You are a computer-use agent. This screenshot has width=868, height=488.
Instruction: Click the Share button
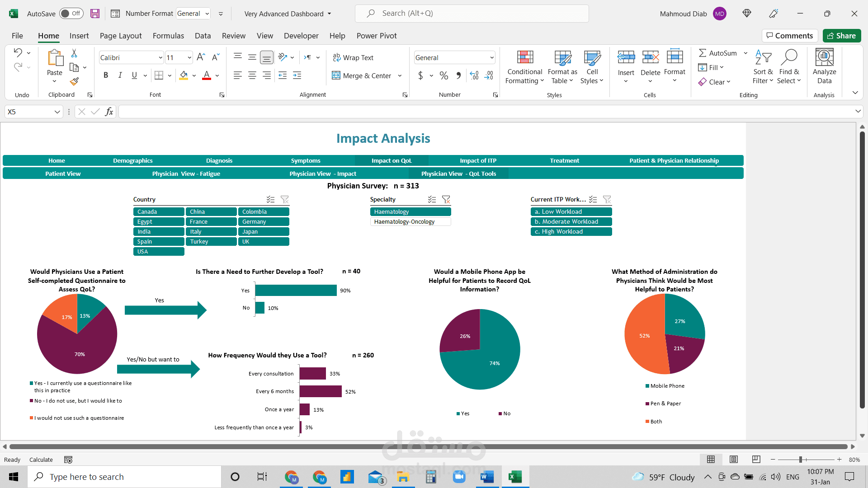point(841,36)
